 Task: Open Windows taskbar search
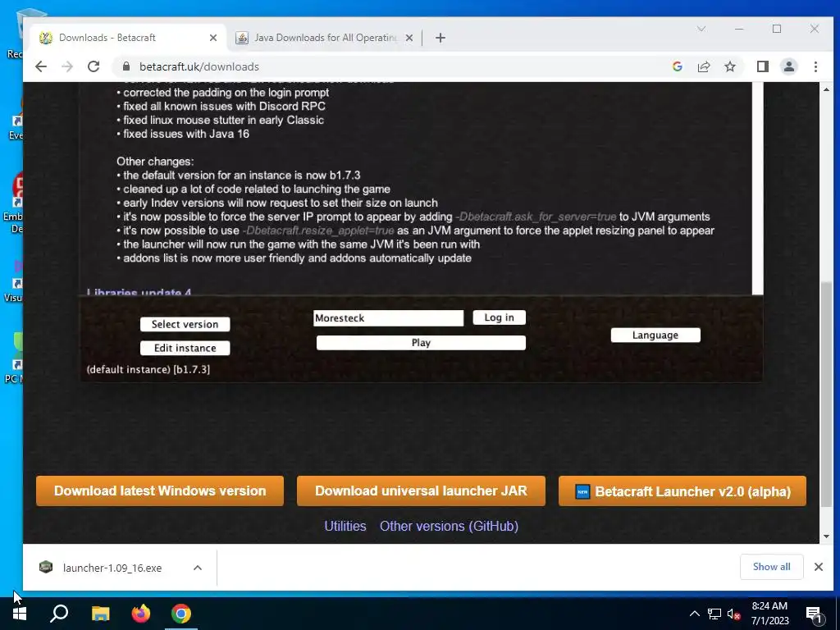click(x=59, y=614)
